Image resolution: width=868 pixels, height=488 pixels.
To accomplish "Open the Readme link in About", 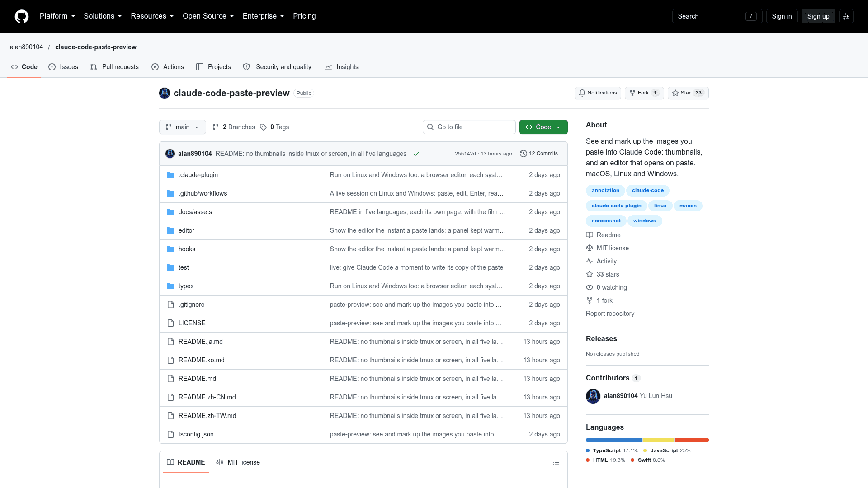I will pos(603,235).
